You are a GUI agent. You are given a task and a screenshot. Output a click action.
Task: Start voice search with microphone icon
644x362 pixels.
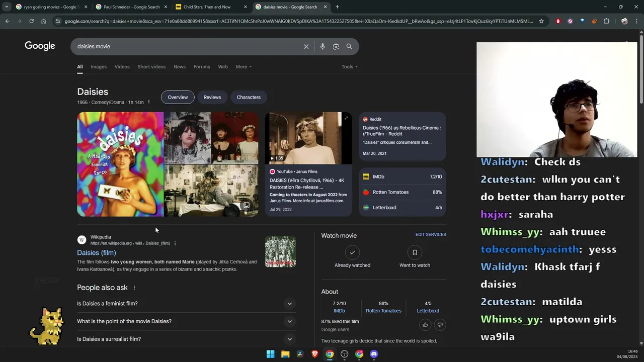[x=322, y=46]
